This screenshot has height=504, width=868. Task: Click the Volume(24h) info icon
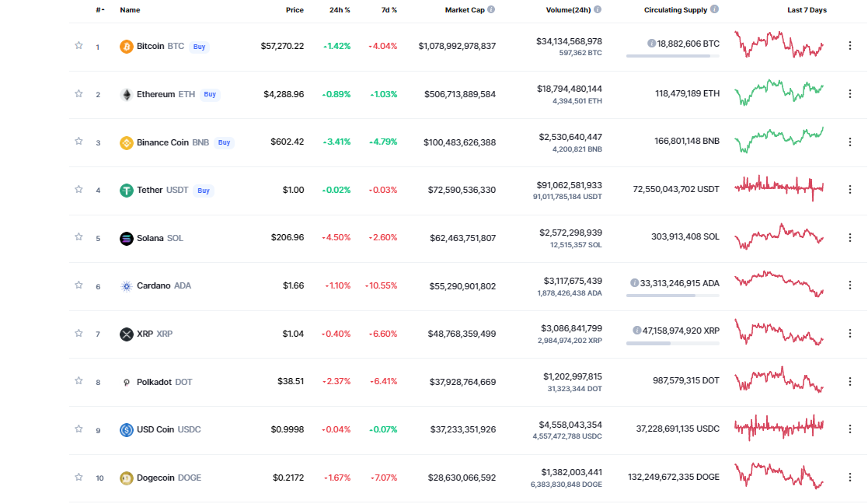[x=598, y=9]
